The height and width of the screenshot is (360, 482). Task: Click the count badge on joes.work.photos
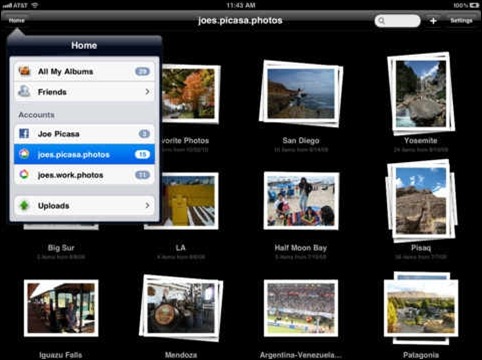tap(143, 175)
